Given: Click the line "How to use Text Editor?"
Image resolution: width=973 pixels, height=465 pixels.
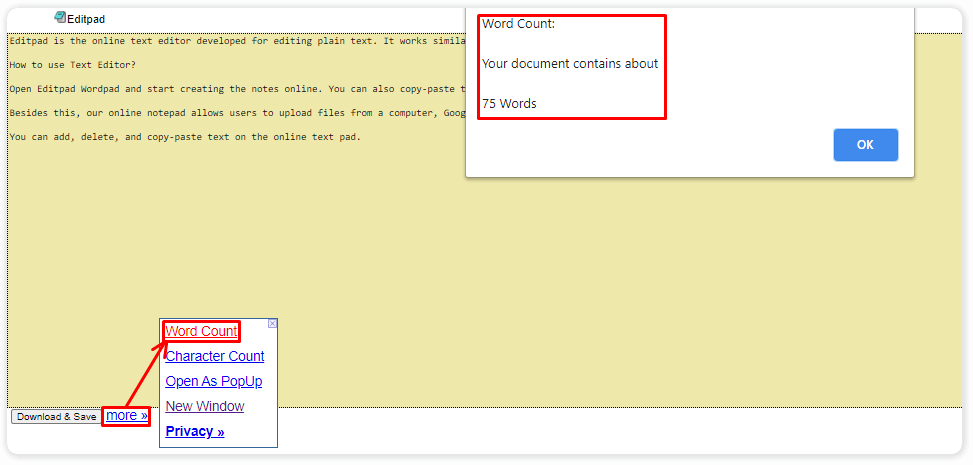Looking at the screenshot, I should coord(73,65).
